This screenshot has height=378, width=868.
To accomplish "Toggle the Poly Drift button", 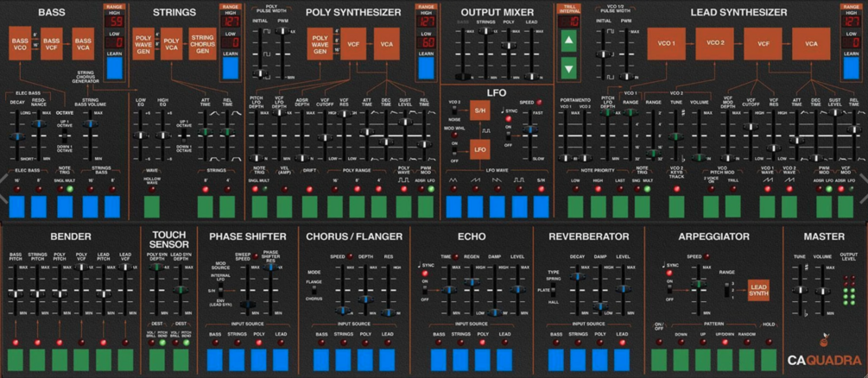I will (310, 206).
